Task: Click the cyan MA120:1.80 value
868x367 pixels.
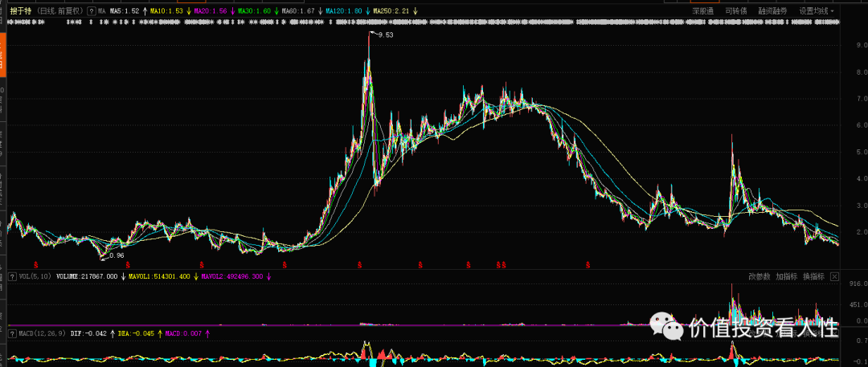Action: (x=344, y=11)
